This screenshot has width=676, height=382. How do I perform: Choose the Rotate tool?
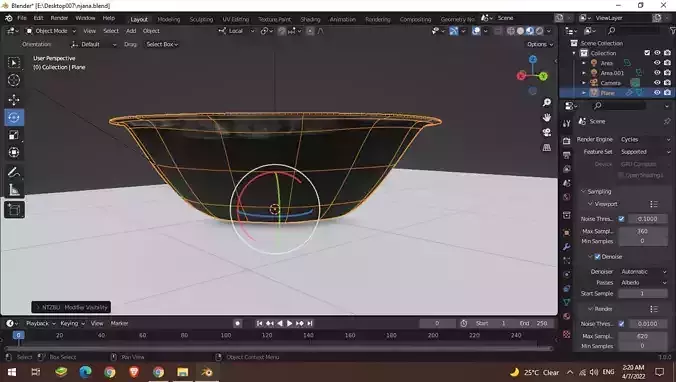[14, 117]
